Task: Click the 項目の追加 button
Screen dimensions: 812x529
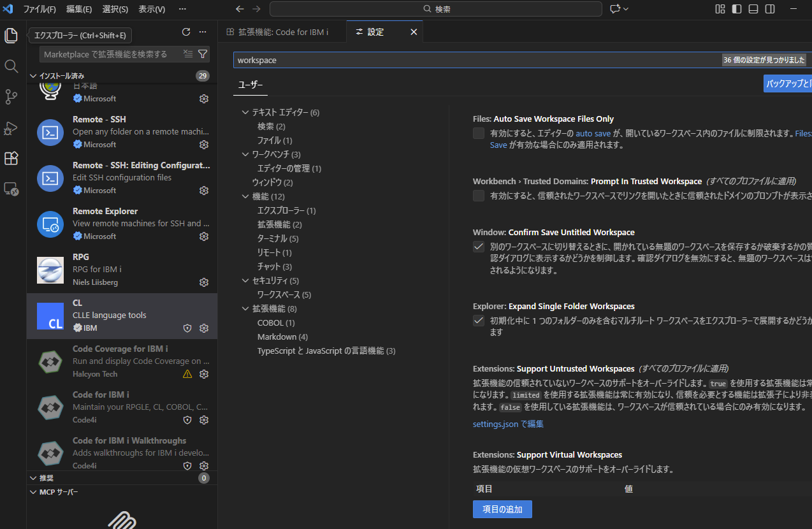Action: 502,509
